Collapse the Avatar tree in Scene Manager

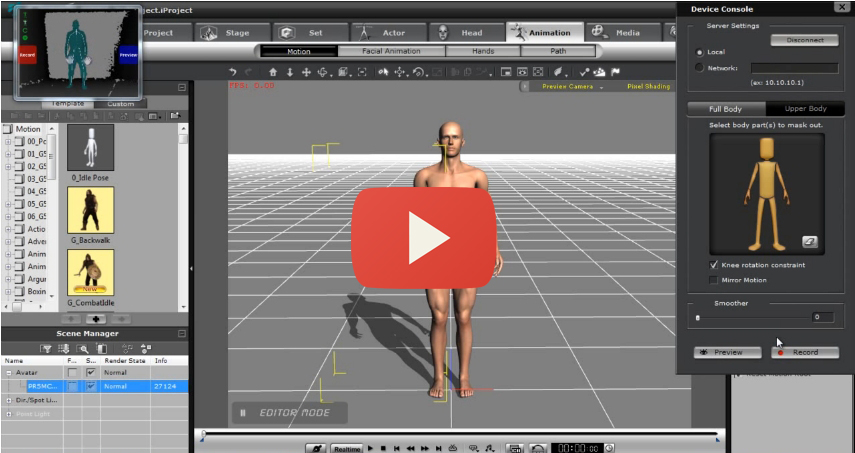[8, 373]
